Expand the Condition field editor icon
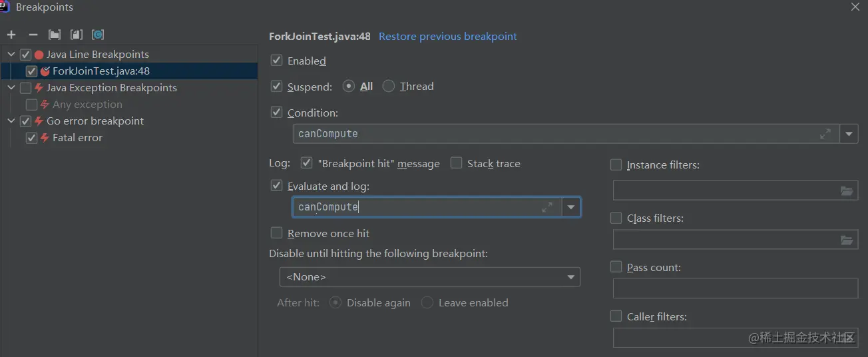The image size is (868, 357). [x=825, y=134]
